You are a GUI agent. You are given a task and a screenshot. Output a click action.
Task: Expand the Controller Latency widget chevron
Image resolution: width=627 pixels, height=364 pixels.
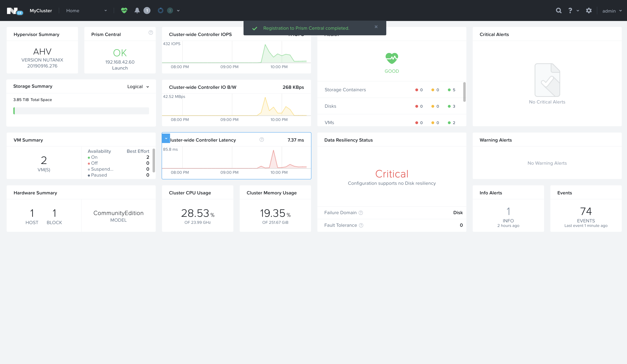[166, 138]
